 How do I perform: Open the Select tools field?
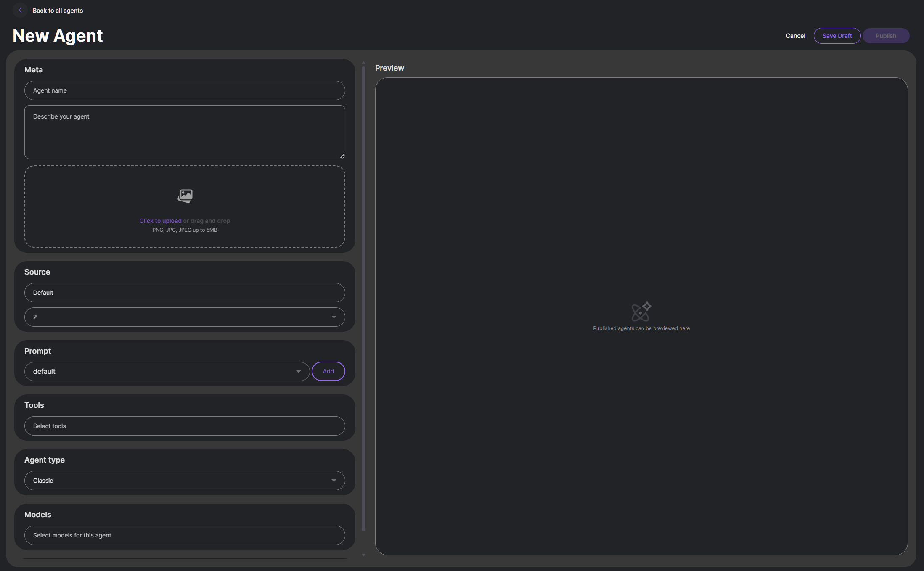click(185, 426)
